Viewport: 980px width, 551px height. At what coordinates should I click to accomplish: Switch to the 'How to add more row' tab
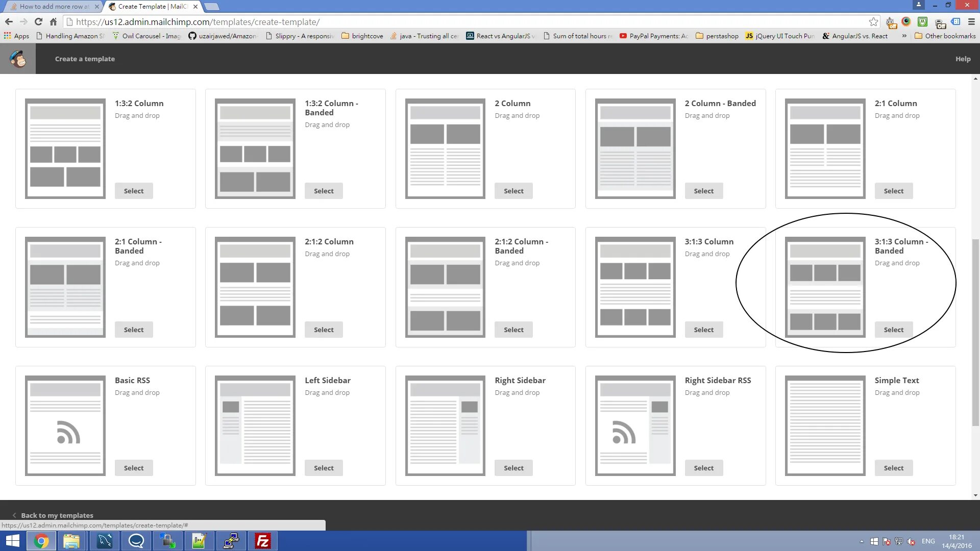[54, 7]
